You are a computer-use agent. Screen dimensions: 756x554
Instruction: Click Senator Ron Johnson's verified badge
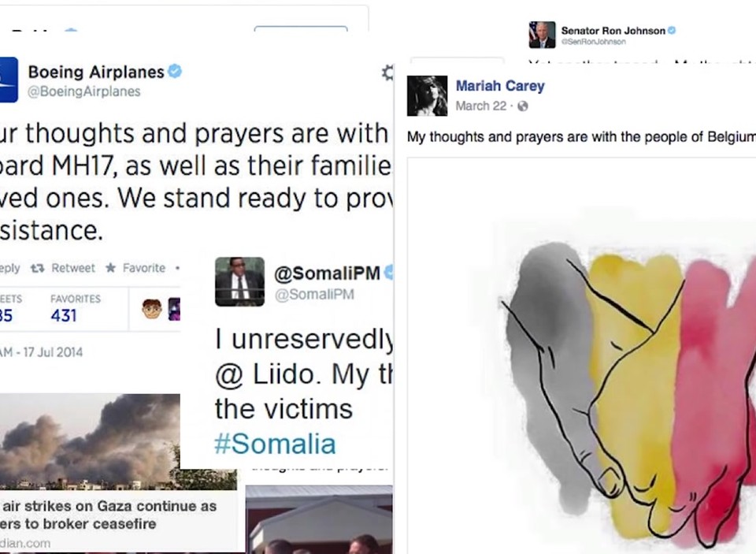[672, 31]
